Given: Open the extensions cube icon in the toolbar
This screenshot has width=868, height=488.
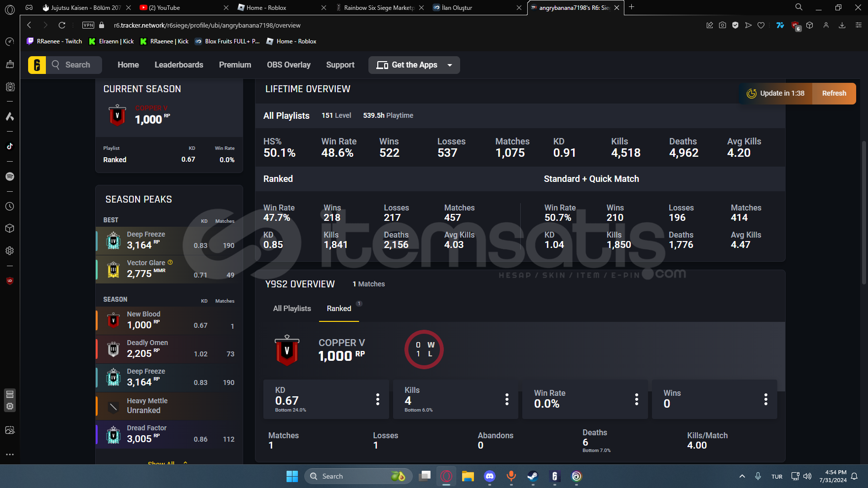Looking at the screenshot, I should pos(810,25).
